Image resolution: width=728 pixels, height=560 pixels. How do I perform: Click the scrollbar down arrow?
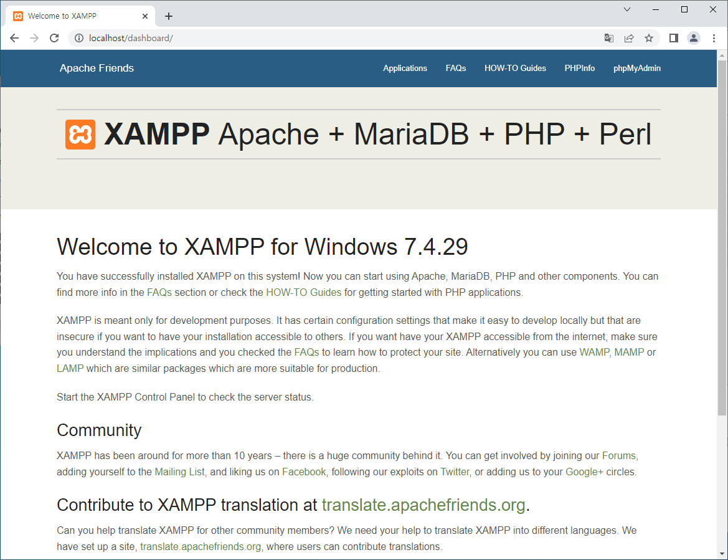722,554
